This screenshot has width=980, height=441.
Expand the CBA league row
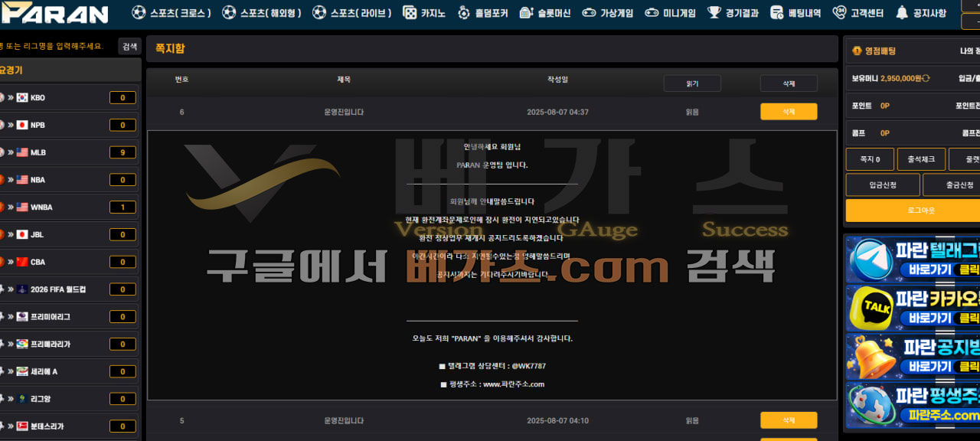tap(69, 262)
